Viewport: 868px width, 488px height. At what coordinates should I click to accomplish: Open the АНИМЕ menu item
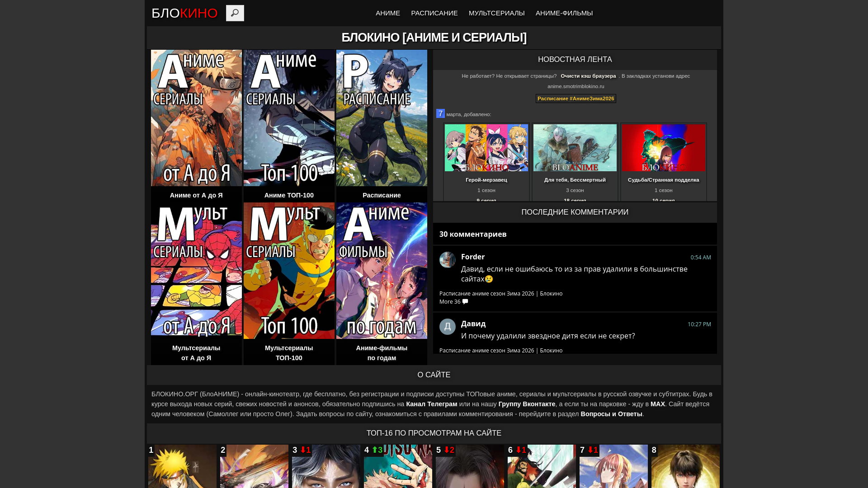[x=387, y=13]
